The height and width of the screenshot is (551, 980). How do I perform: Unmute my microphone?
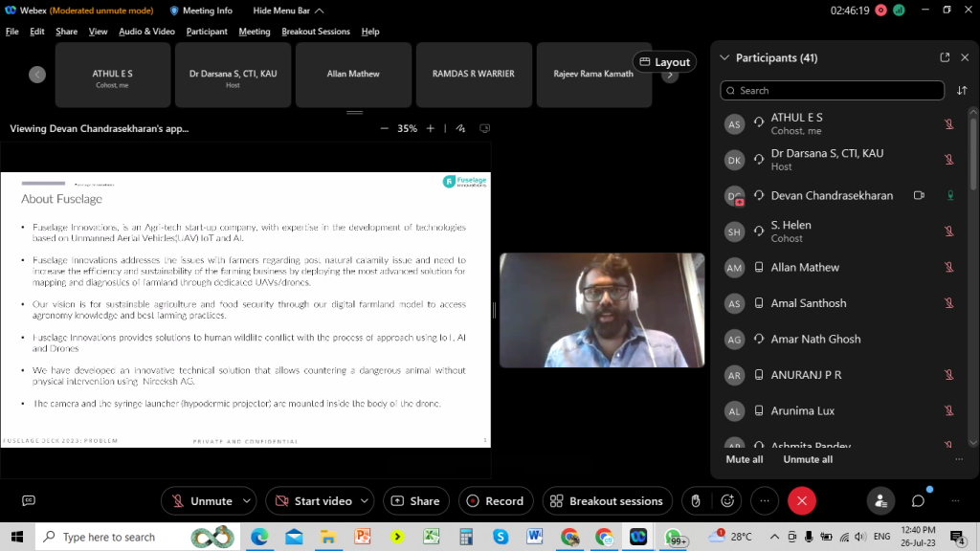click(x=201, y=501)
